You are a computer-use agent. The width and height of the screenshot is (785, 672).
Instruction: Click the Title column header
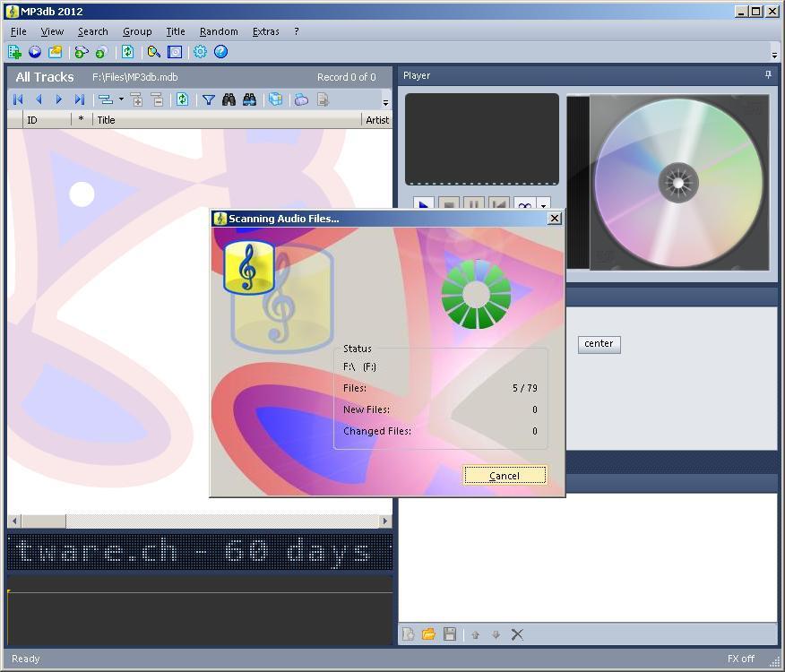point(227,120)
